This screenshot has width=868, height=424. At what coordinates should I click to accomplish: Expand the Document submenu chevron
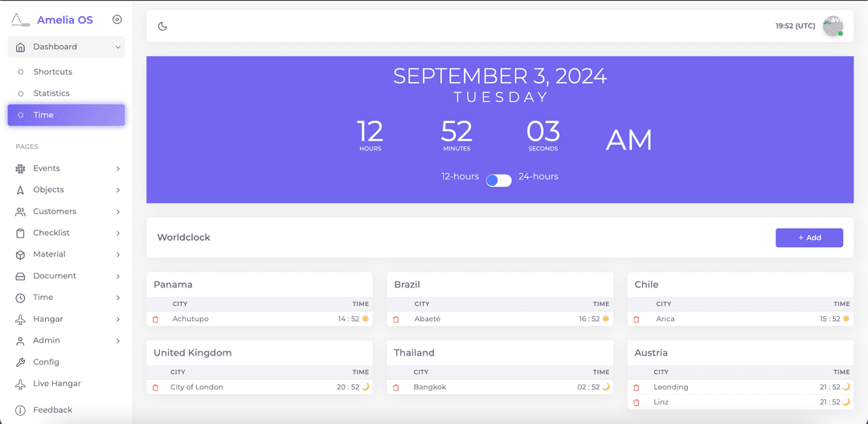pyautogui.click(x=118, y=276)
